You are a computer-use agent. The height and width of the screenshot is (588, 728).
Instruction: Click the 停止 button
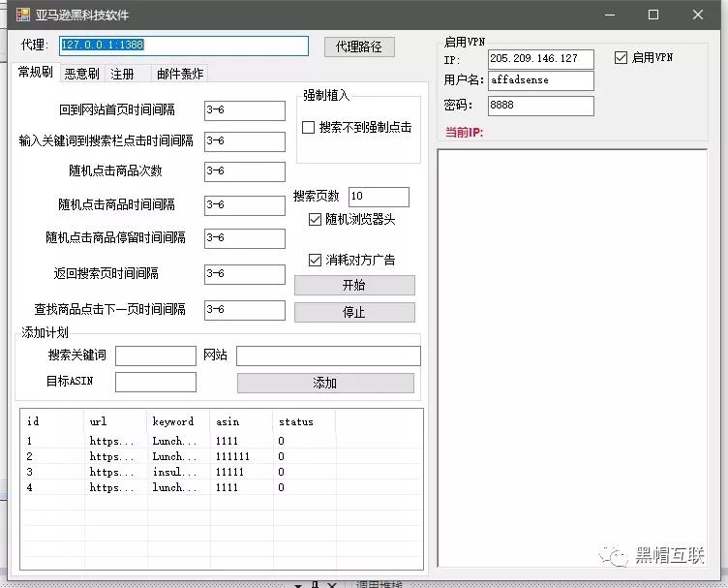354,312
